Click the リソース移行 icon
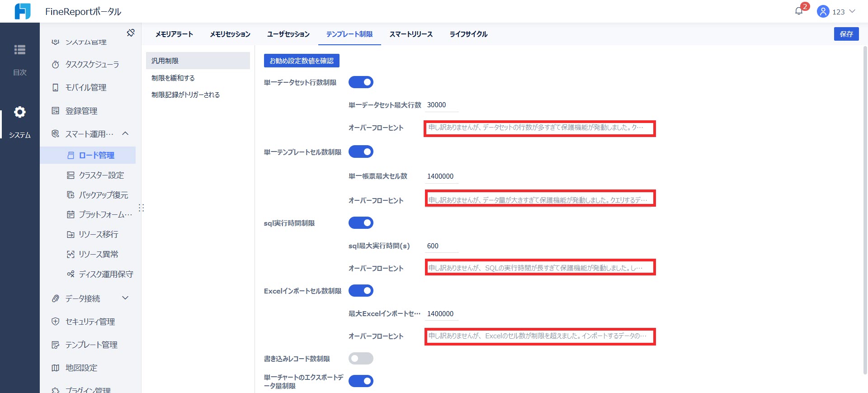This screenshot has height=393, width=868. coord(71,235)
